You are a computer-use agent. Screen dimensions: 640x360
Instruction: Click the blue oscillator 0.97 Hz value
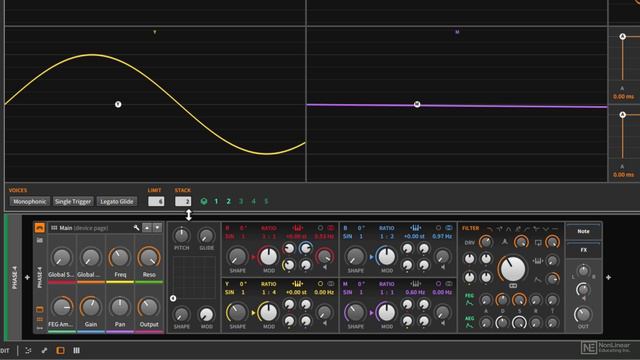pyautogui.click(x=442, y=236)
